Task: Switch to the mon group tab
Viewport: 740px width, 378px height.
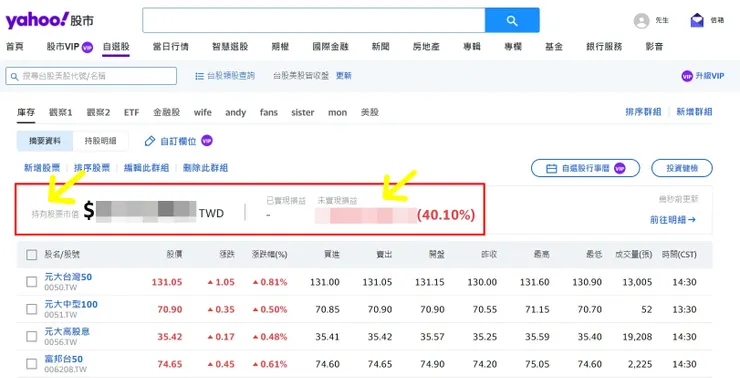Action: 337,112
